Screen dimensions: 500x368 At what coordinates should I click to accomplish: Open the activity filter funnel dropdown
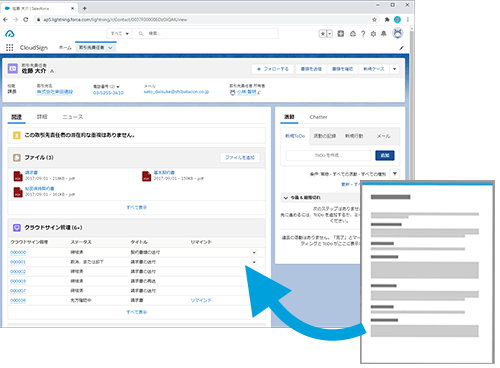click(395, 174)
